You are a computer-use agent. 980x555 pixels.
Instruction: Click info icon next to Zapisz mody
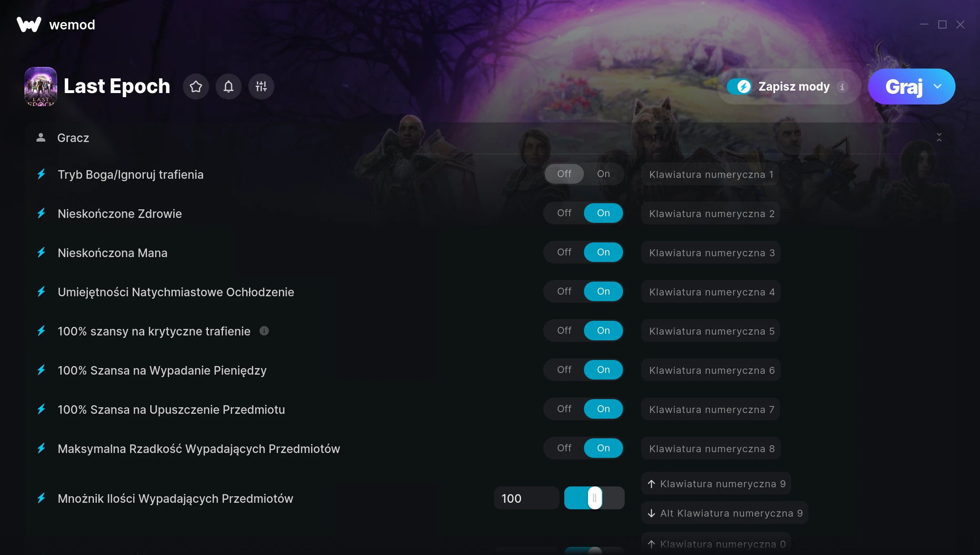click(842, 87)
